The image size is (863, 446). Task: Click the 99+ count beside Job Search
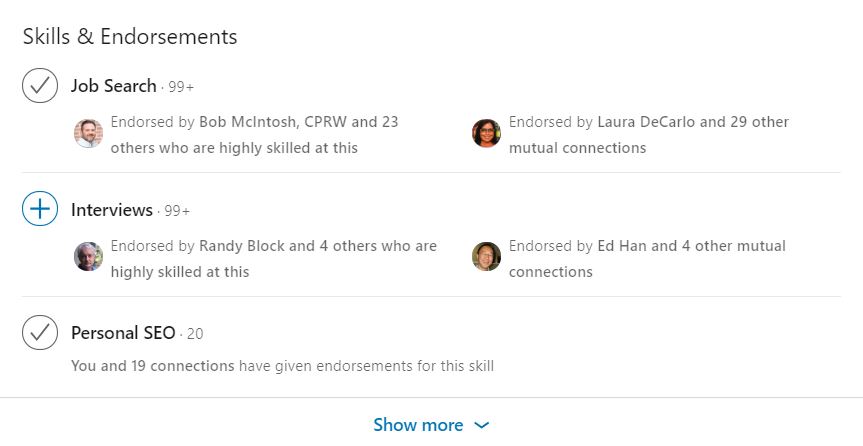pos(181,87)
